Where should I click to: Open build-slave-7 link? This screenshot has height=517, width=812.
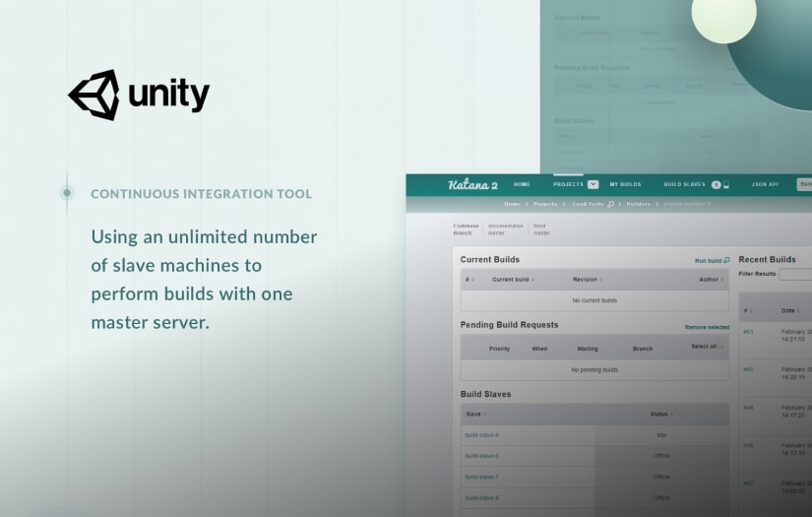[x=481, y=477]
